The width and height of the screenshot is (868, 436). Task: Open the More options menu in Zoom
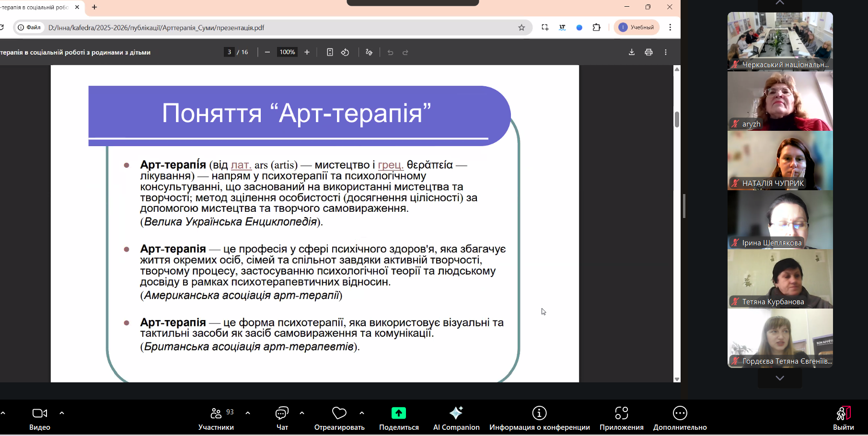[x=680, y=417]
